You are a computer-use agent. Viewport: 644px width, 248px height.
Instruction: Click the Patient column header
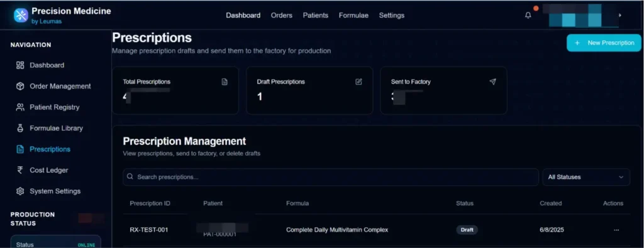pyautogui.click(x=213, y=203)
